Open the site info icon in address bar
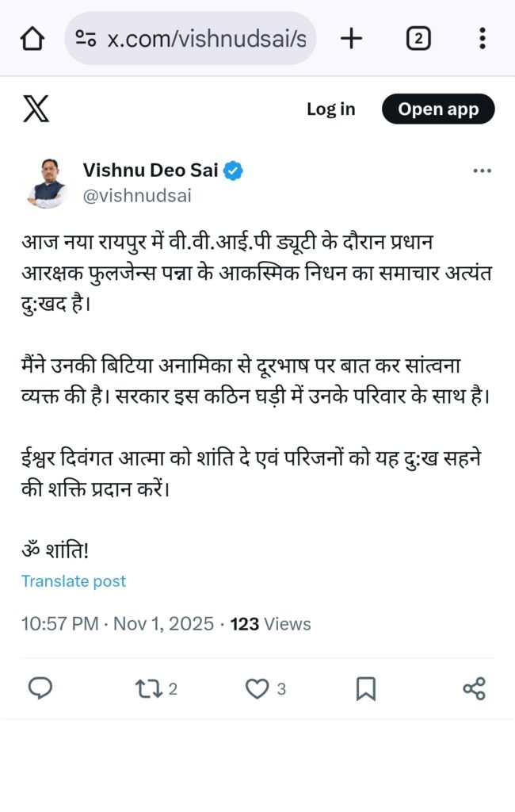This screenshot has height=812, width=515. pos(86,38)
